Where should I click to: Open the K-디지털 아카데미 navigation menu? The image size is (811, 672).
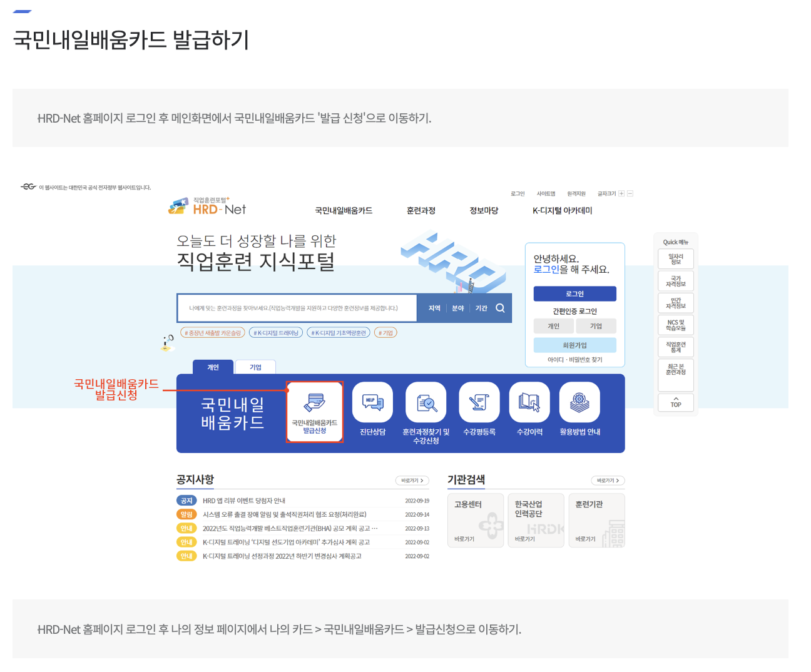563,211
